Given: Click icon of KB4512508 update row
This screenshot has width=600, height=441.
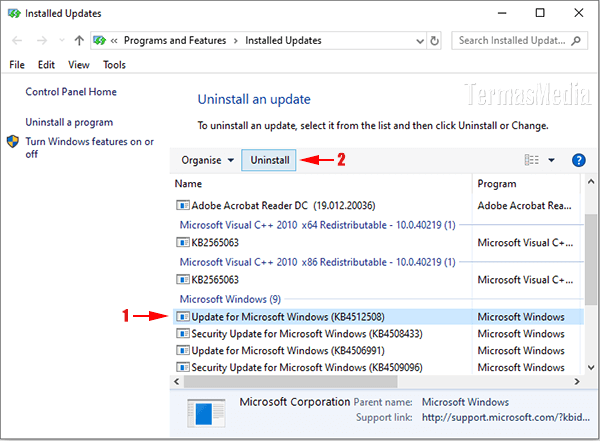Looking at the screenshot, I should click(183, 317).
